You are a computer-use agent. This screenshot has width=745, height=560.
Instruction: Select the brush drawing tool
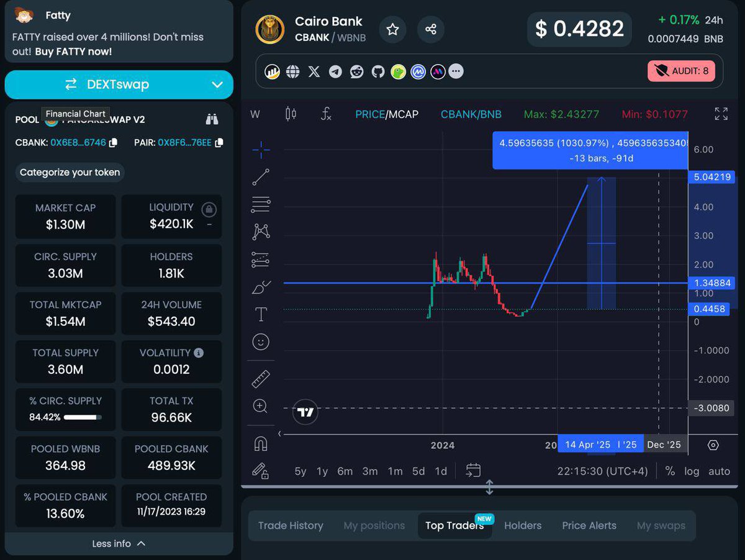click(x=261, y=287)
